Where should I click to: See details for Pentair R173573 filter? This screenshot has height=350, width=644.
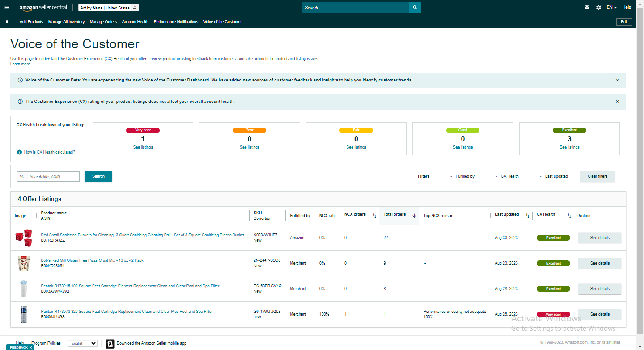click(600, 314)
